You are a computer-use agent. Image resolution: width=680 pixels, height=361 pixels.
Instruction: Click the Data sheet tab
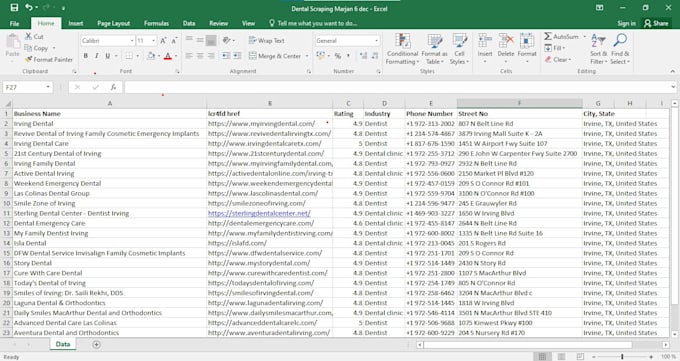tap(63, 344)
